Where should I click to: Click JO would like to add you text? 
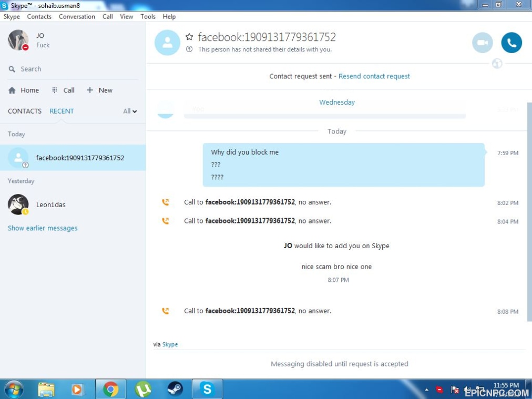click(336, 245)
